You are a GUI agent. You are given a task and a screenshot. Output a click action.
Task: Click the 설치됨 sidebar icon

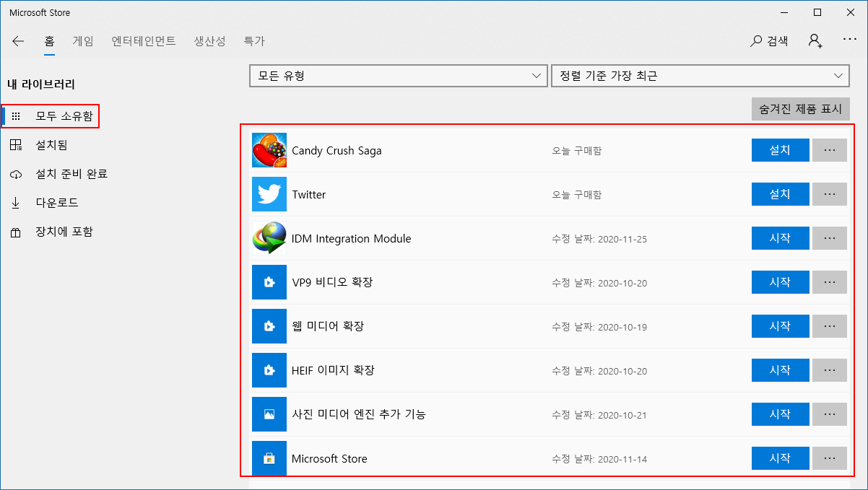point(16,145)
